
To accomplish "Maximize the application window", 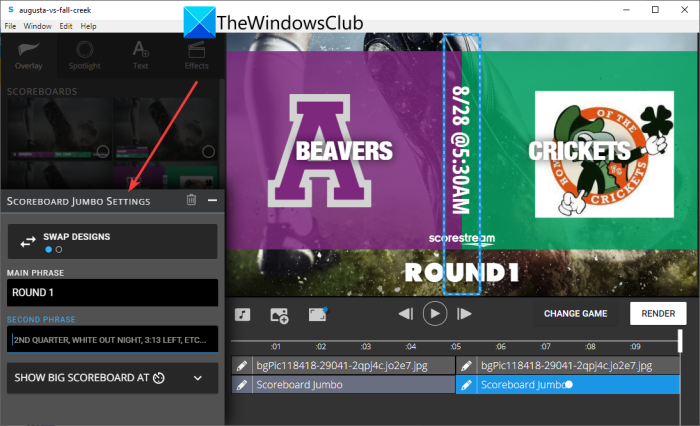I will coord(655,9).
